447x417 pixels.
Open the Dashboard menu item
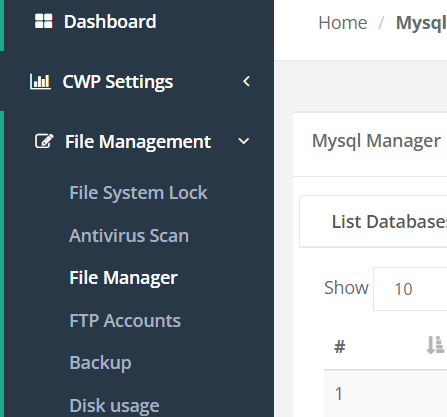click(x=110, y=22)
